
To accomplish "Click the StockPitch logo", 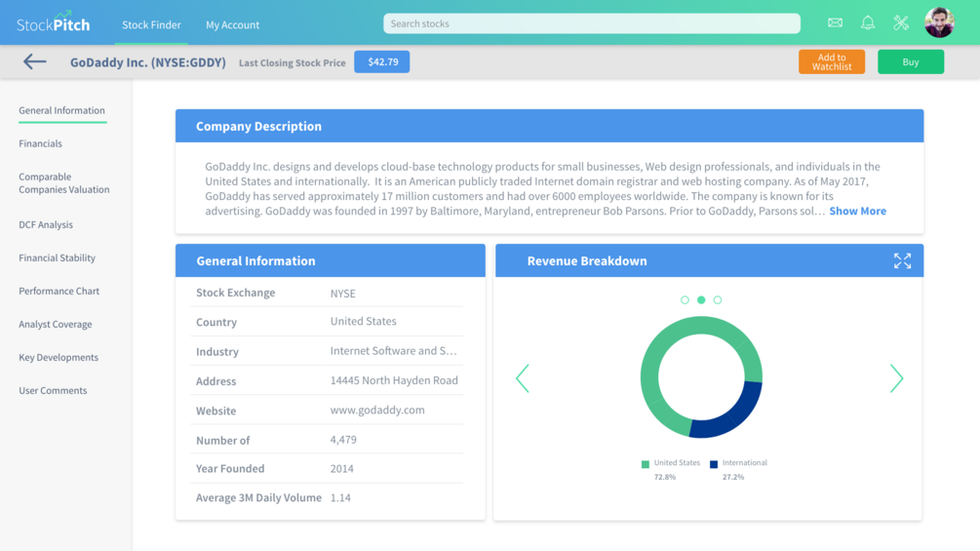I will click(53, 22).
